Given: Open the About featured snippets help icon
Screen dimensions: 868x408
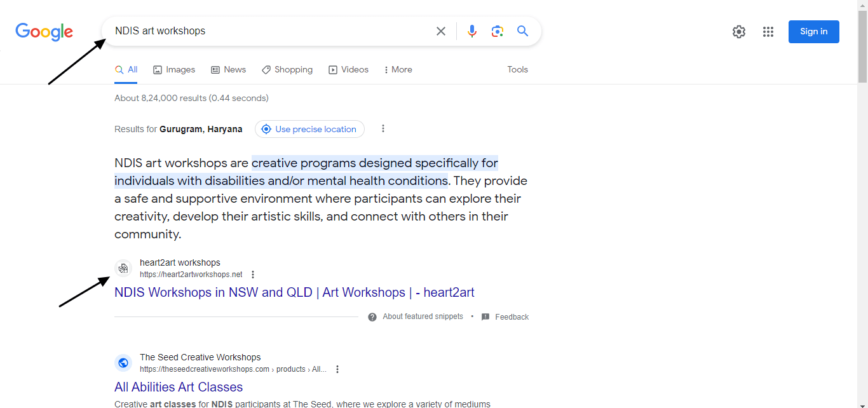Looking at the screenshot, I should [372, 316].
